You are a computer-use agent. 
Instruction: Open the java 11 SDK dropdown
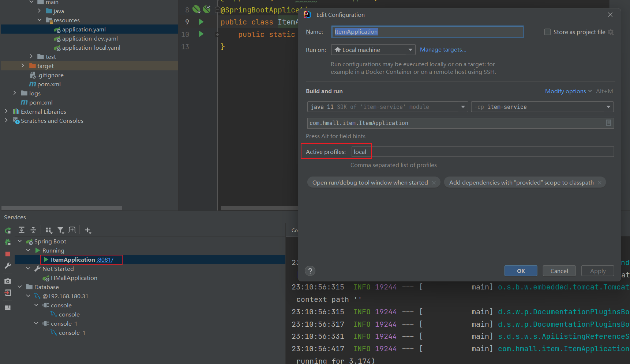(x=387, y=107)
